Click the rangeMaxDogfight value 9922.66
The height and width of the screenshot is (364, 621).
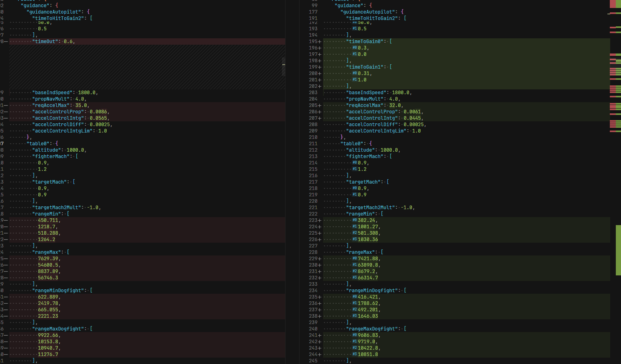48,335
